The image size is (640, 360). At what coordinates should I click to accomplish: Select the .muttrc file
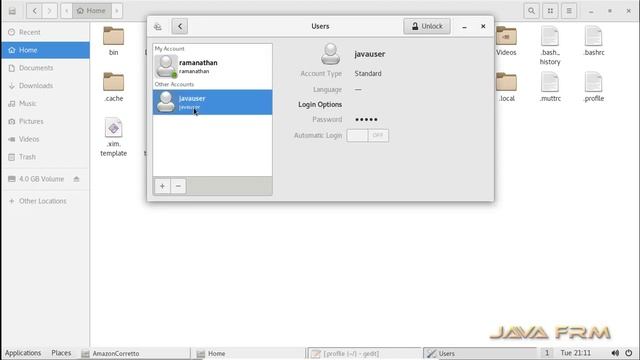coord(550,87)
